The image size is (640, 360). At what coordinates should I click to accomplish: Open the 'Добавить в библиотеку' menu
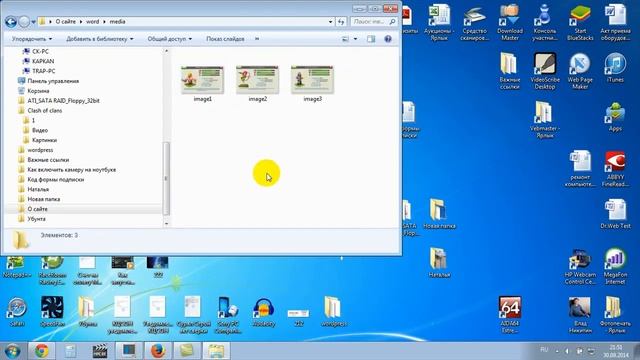(100, 39)
